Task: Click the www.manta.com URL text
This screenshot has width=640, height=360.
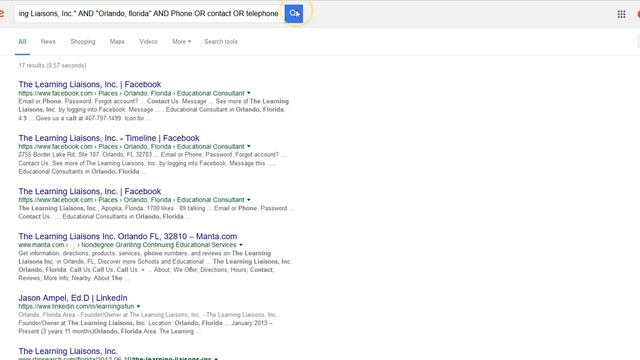Action: point(41,245)
